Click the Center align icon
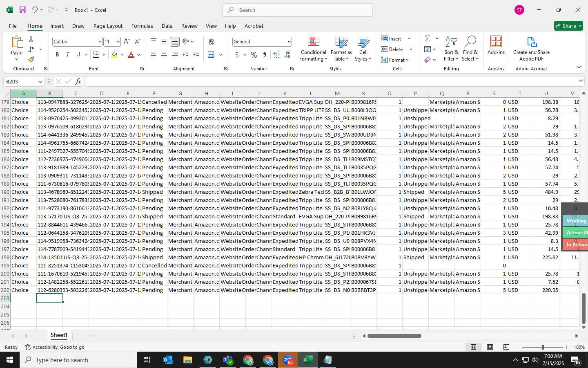Viewport: 588px width, 368px height. [x=164, y=55]
